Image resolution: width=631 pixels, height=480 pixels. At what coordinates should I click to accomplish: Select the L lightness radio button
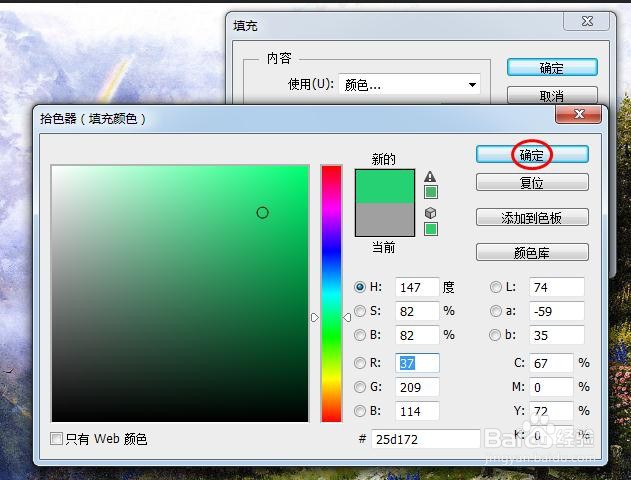(x=495, y=287)
